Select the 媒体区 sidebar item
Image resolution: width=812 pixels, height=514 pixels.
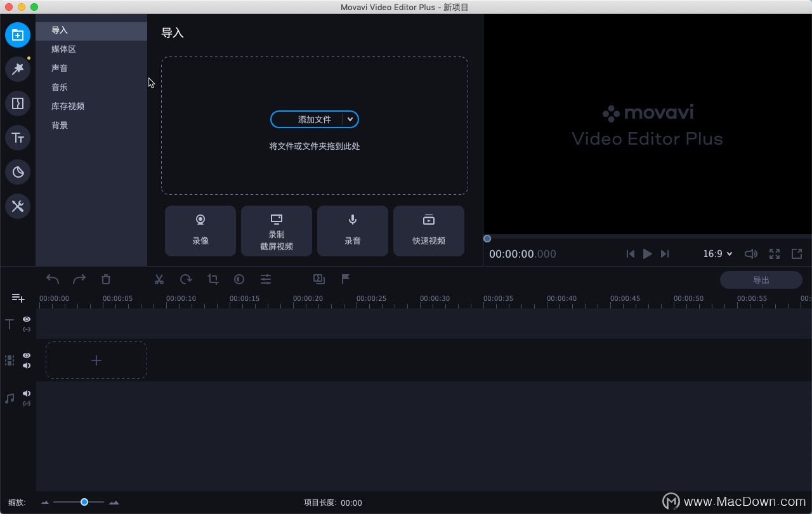coord(91,49)
